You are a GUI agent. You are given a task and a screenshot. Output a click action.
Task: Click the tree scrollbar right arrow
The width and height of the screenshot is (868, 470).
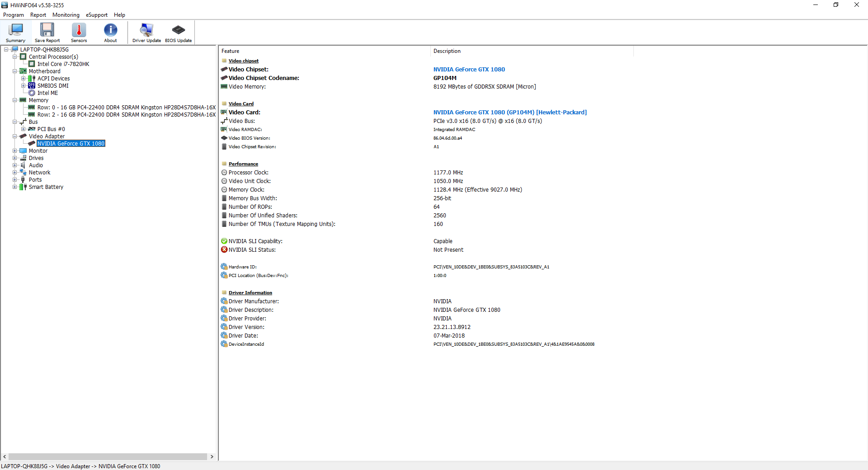[x=212, y=457]
